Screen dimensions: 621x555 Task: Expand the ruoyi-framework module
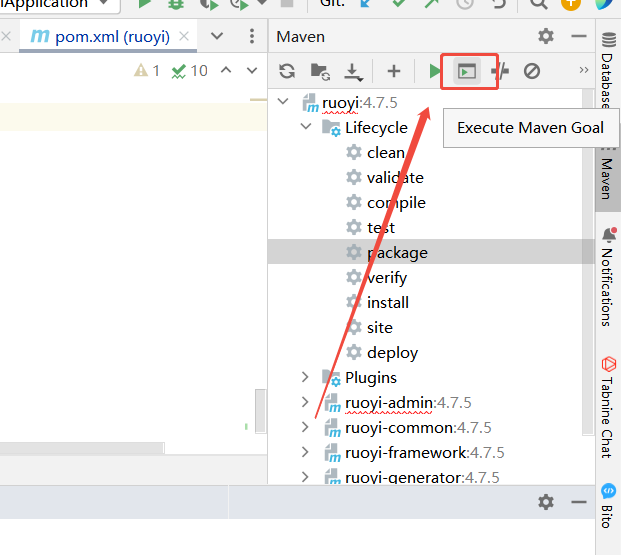click(305, 452)
